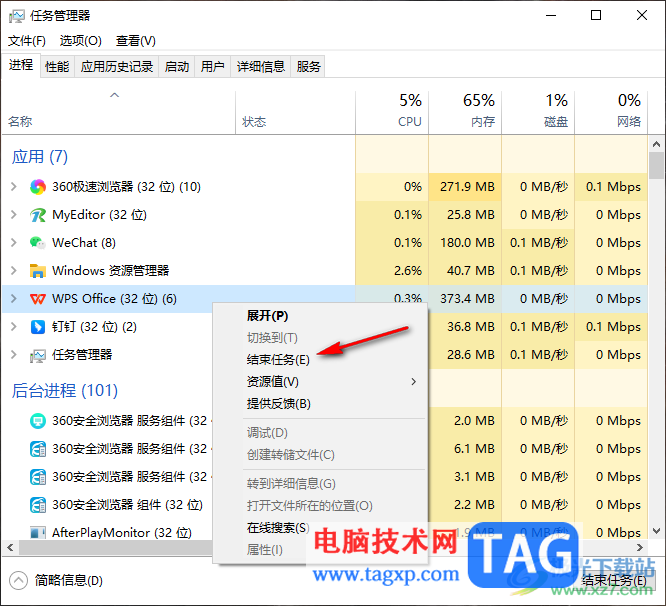Click the vertical scrollbar up arrow
The height and width of the screenshot is (606, 666).
657,144
